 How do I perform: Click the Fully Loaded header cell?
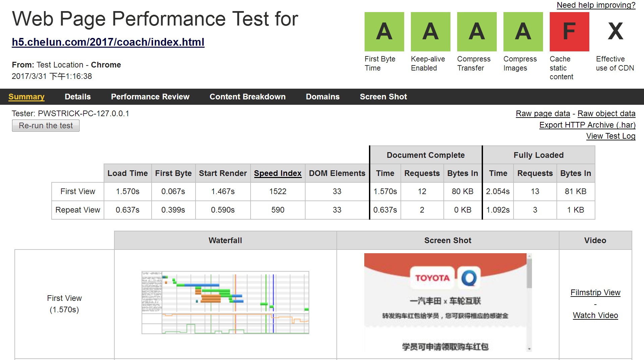539,155
